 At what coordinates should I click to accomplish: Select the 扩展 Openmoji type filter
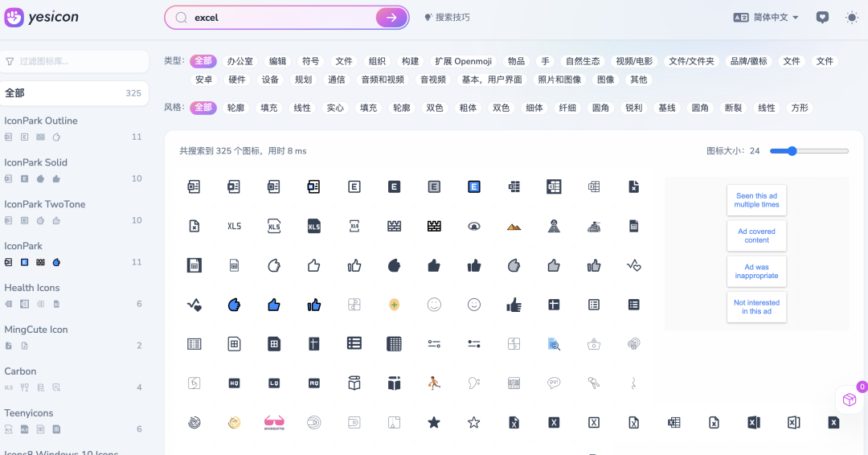464,61
